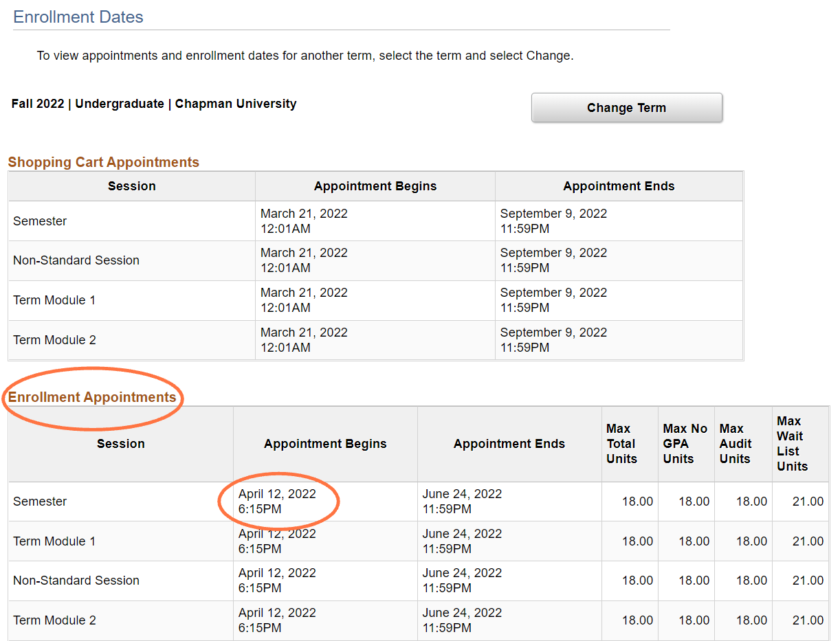Click Appointment Begins header in Shopping Cart table

(x=375, y=186)
